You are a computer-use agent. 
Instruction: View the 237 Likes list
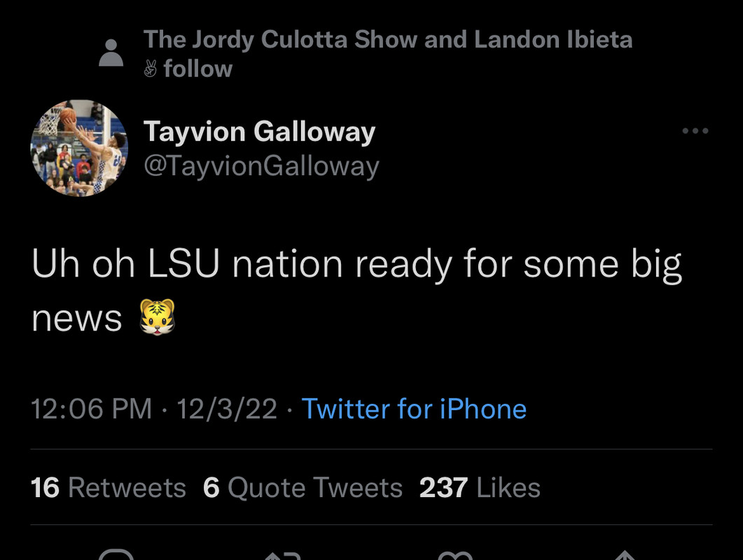pyautogui.click(x=480, y=487)
